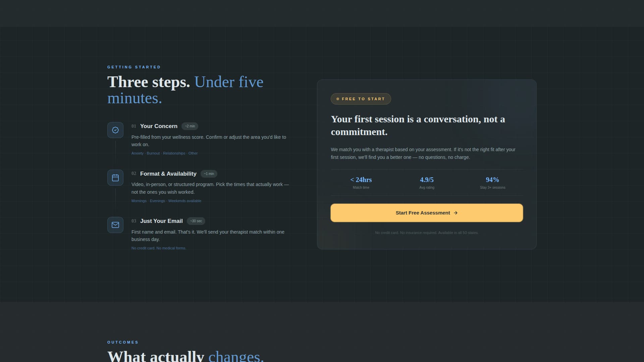Click the arrow icon inside Start Free Assessment
Screen dimensions: 644x362
(x=455, y=213)
